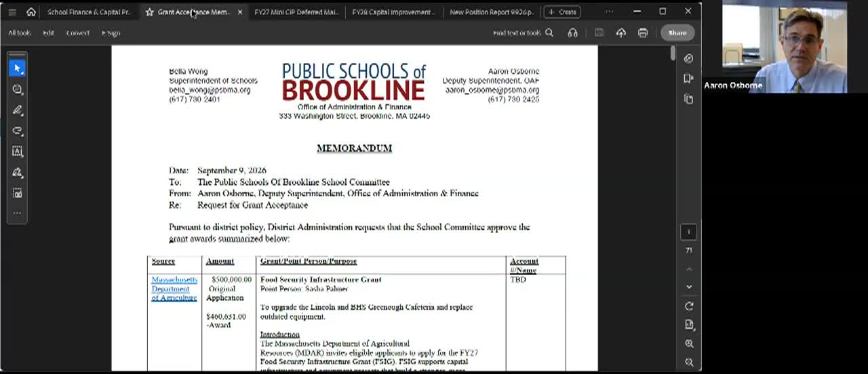Zoom in on the document
The height and width of the screenshot is (374, 868).
(x=689, y=344)
